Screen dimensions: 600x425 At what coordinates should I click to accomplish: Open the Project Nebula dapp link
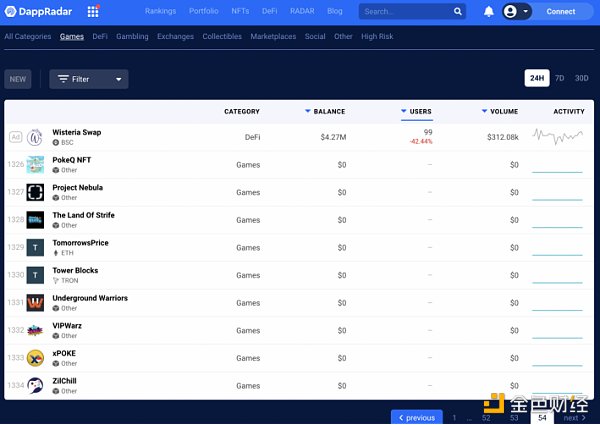click(x=77, y=187)
